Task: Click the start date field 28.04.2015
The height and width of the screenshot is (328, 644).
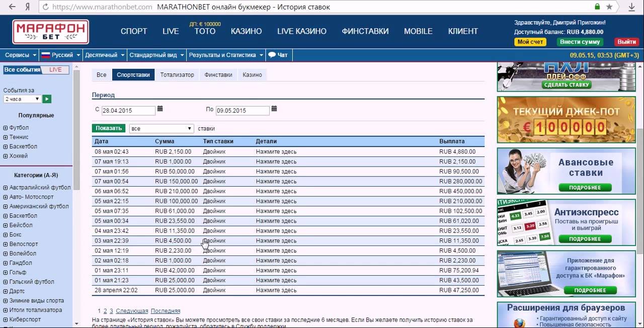Action: click(128, 111)
